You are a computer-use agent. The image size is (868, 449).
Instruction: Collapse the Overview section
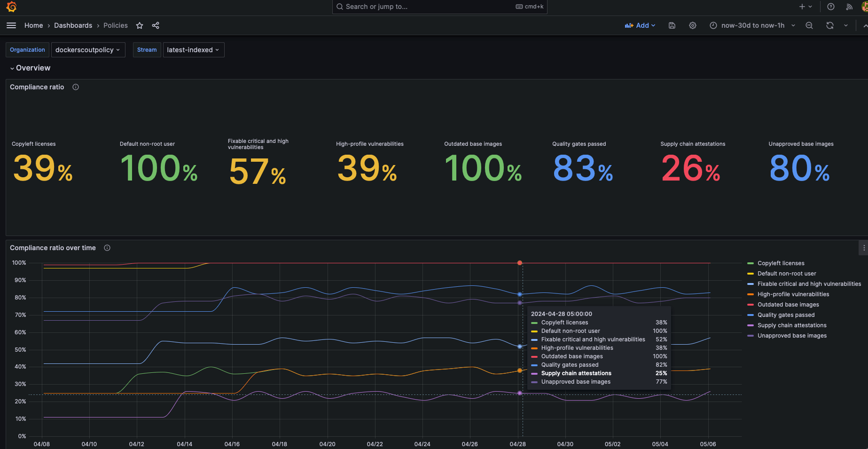[x=12, y=68]
